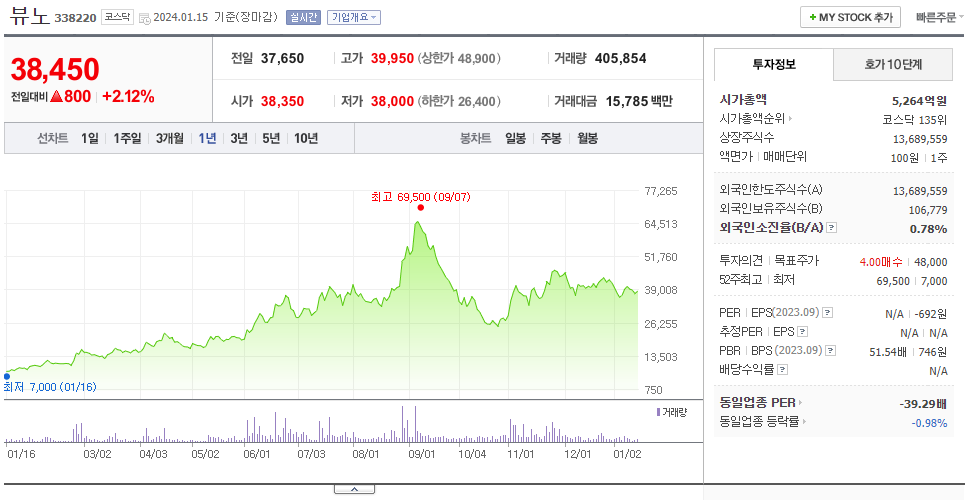Click the current price 38,450
The height and width of the screenshot is (500, 968).
[x=55, y=70]
